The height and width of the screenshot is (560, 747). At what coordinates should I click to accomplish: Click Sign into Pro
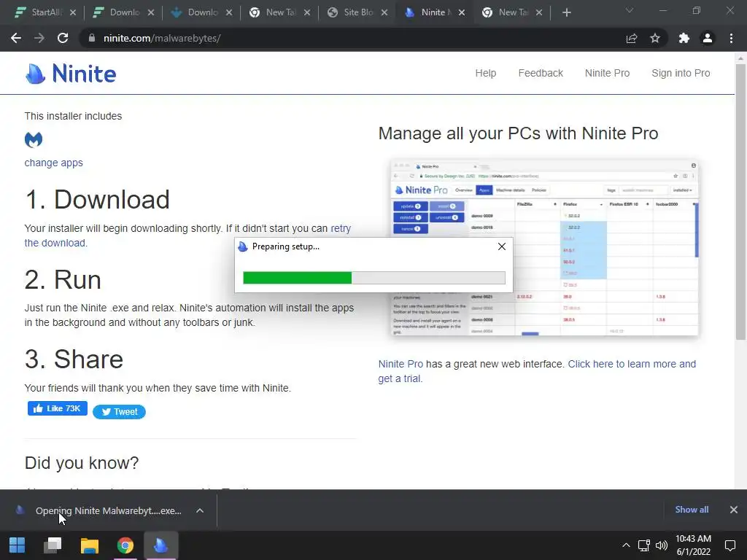point(681,74)
